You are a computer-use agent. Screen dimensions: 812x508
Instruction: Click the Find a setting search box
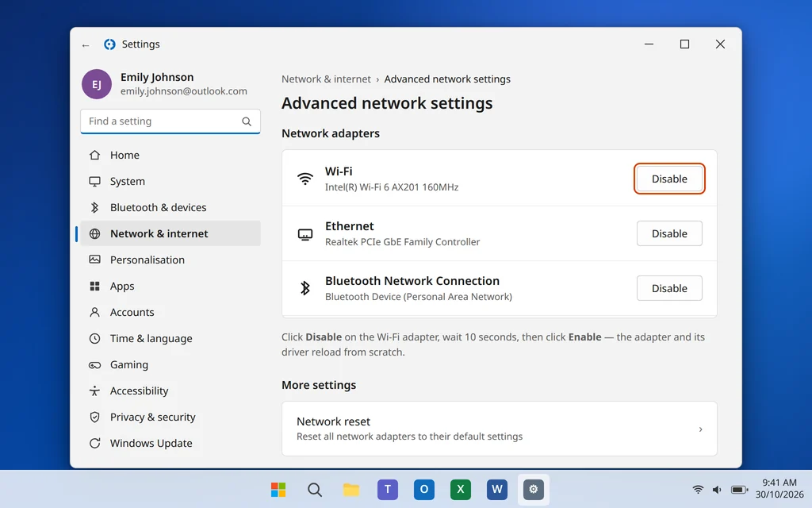[170, 121]
